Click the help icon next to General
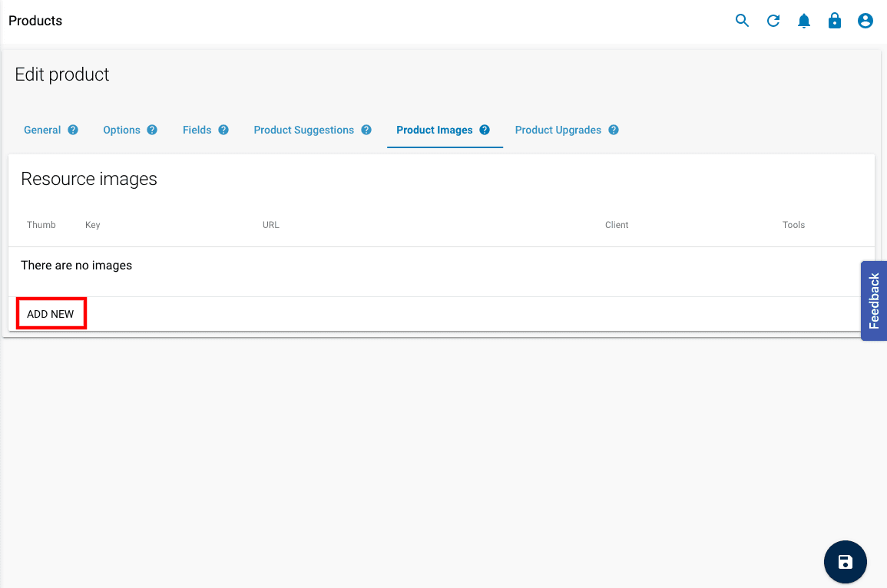 (74, 130)
